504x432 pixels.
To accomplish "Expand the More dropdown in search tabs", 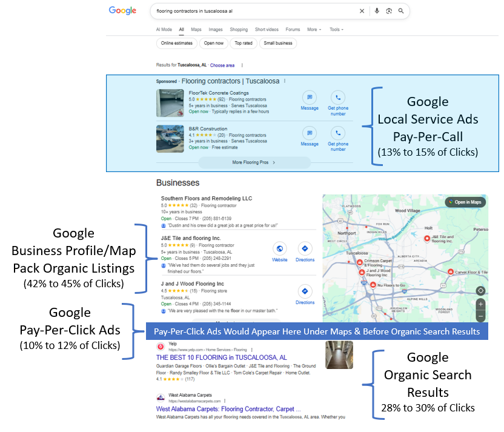I will click(x=313, y=29).
